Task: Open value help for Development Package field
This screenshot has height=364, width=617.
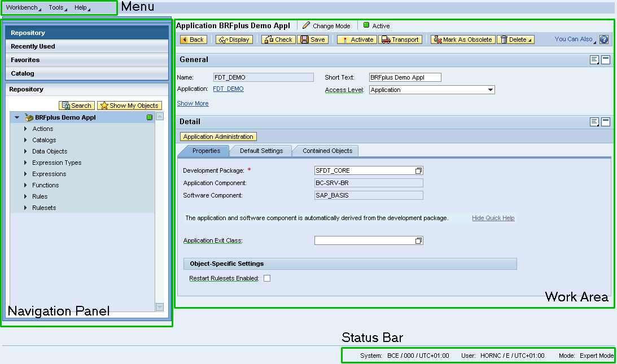Action: pyautogui.click(x=418, y=170)
